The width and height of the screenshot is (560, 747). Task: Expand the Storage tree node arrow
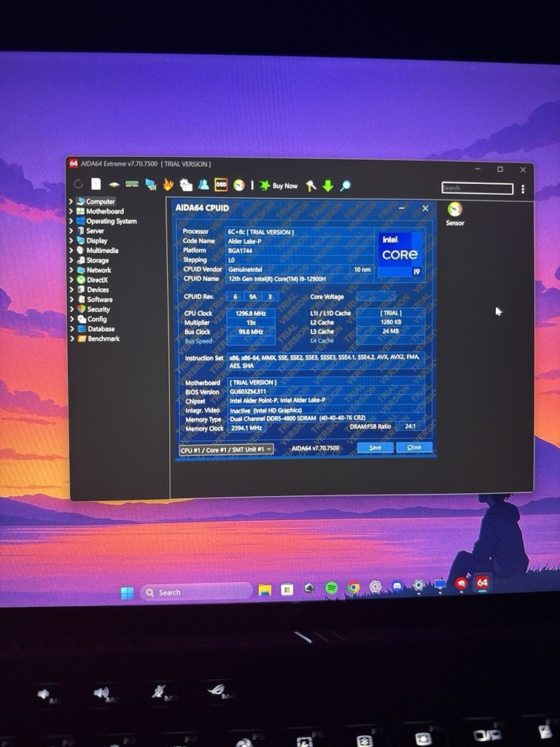tap(71, 260)
